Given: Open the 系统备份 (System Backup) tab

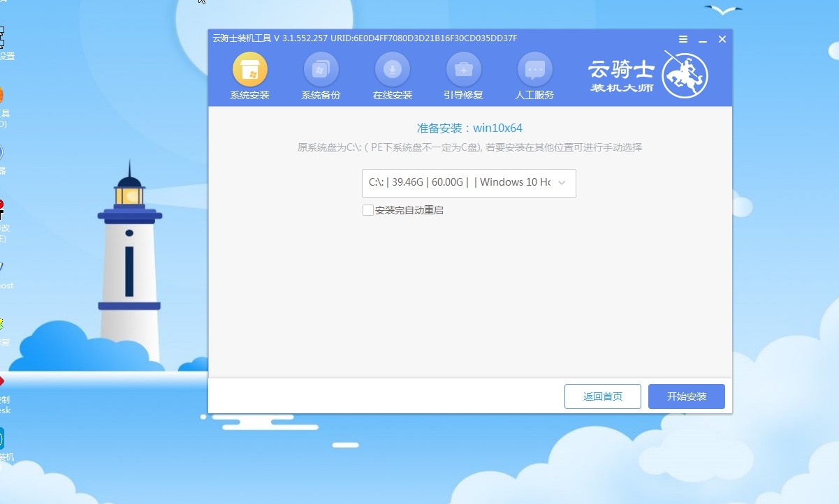Looking at the screenshot, I should tap(321, 77).
